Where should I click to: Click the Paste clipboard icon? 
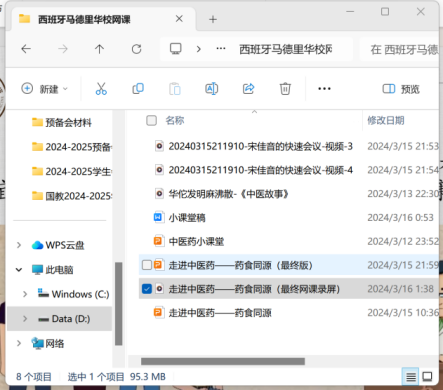click(175, 89)
